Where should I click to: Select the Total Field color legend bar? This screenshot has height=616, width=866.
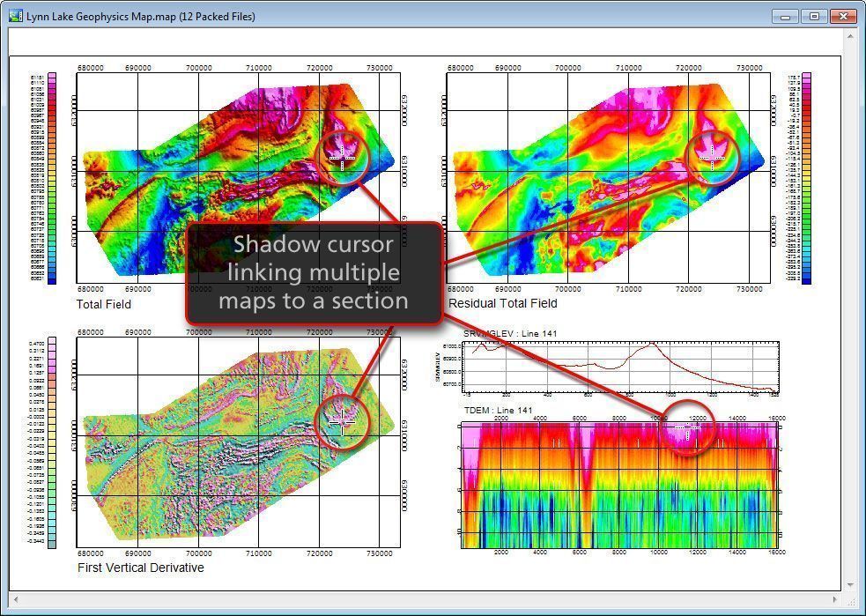52,178
